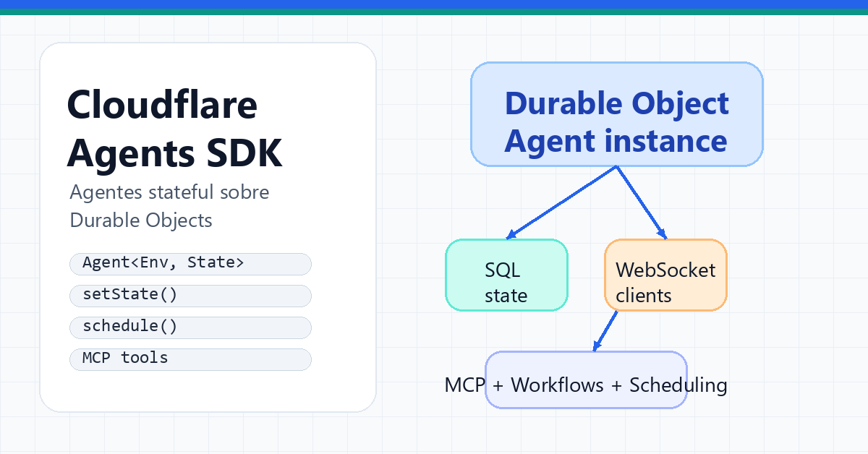Click the "MCP + Workflows + Scheduling" node

pos(586,380)
